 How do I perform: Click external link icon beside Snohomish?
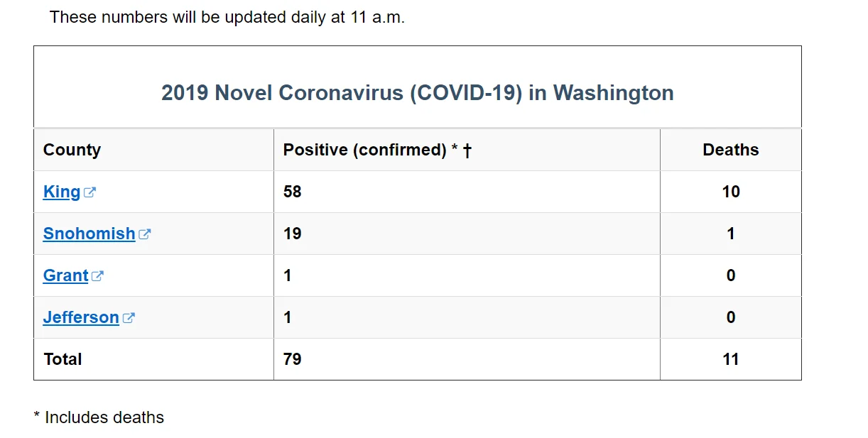coord(144,234)
